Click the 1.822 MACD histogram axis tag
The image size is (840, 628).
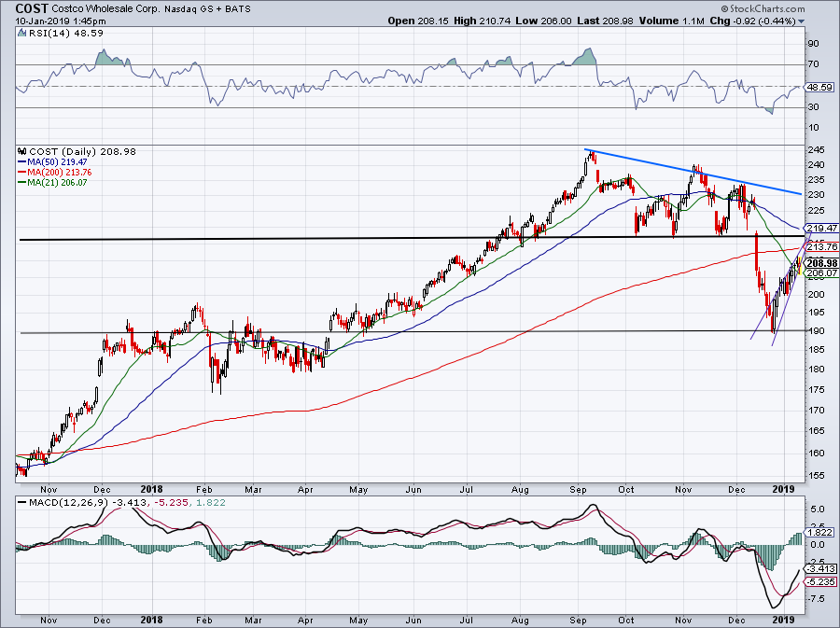(819, 532)
